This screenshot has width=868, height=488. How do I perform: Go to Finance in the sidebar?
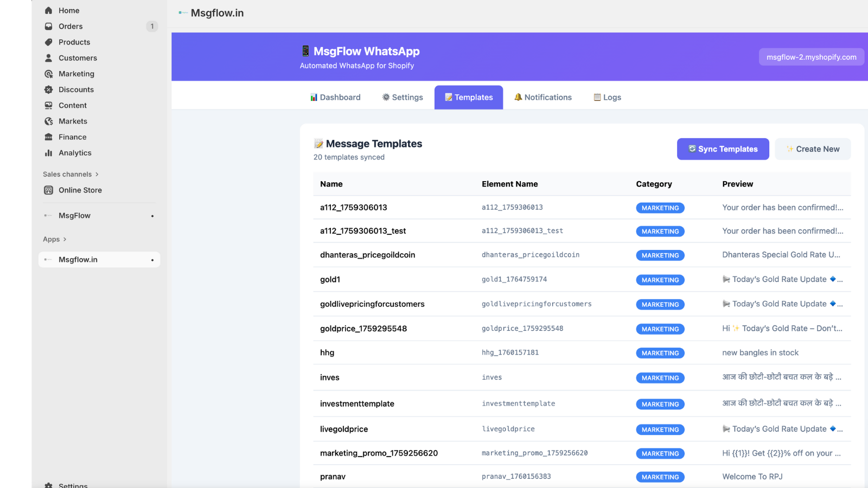pos(73,137)
